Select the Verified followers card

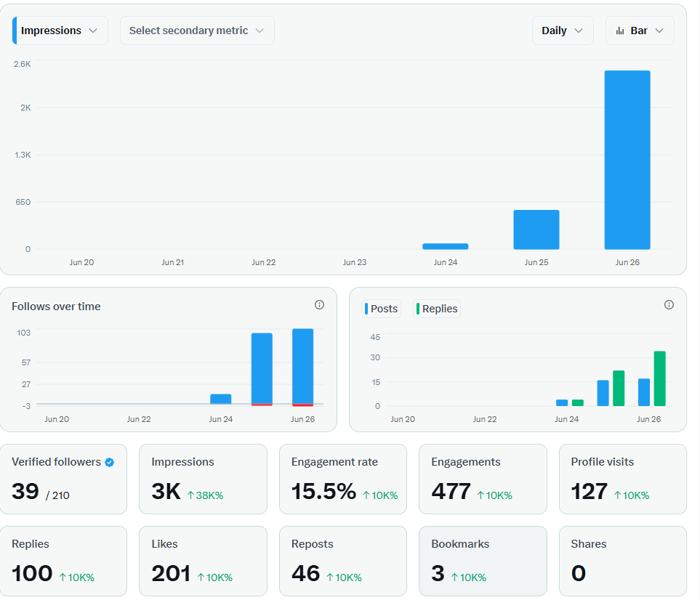pos(63,479)
